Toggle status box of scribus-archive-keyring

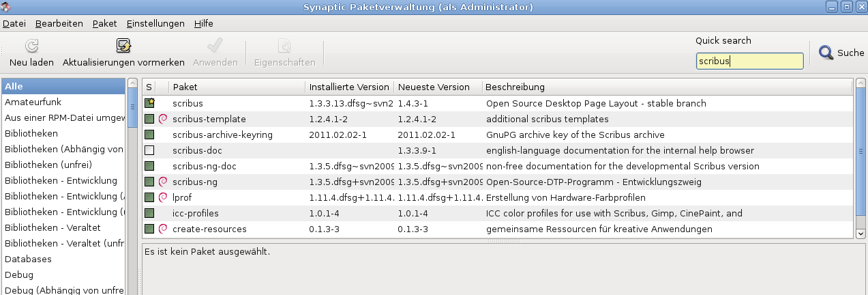(149, 135)
